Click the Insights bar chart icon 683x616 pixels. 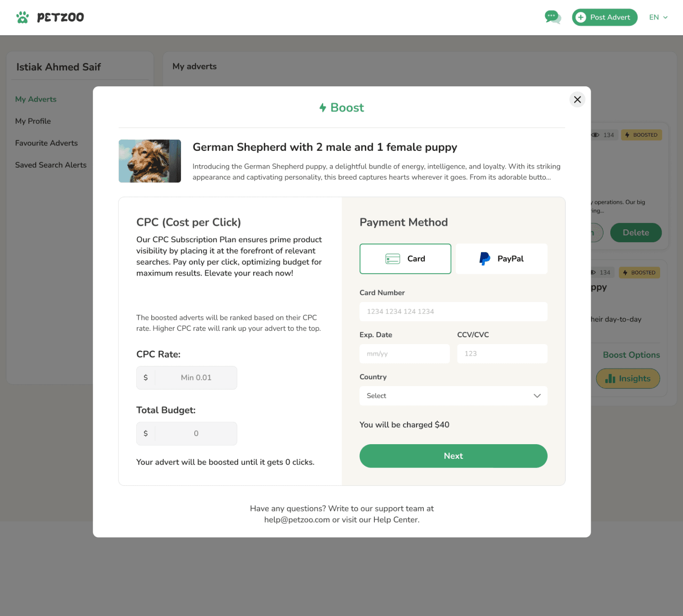pyautogui.click(x=610, y=378)
